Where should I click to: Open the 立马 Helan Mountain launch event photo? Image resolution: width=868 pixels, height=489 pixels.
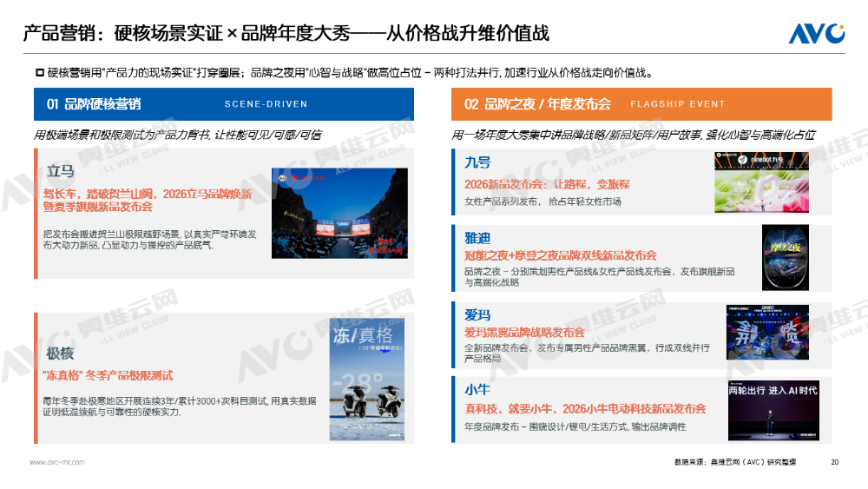(x=339, y=213)
